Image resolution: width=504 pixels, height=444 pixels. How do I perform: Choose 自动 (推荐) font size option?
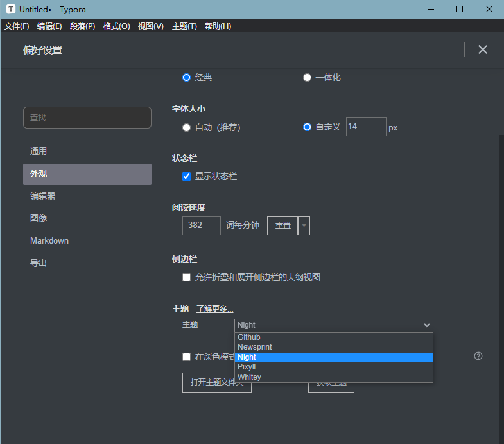186,127
